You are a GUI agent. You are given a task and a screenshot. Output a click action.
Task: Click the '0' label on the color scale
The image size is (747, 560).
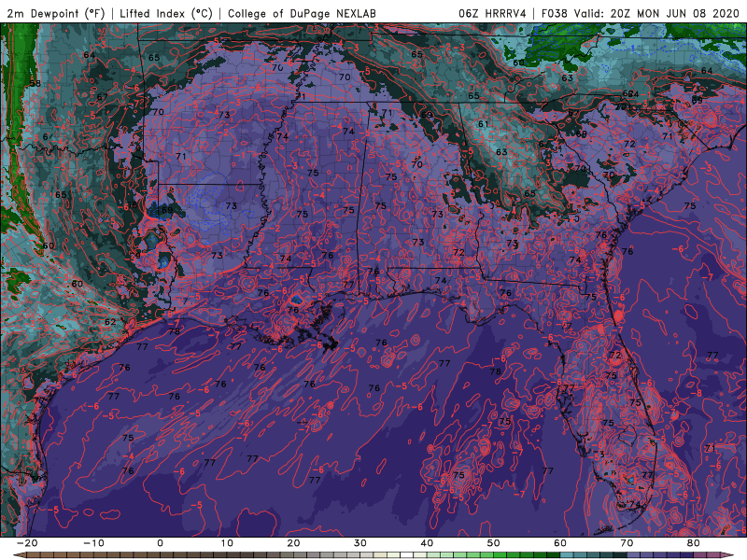pyautogui.click(x=160, y=543)
